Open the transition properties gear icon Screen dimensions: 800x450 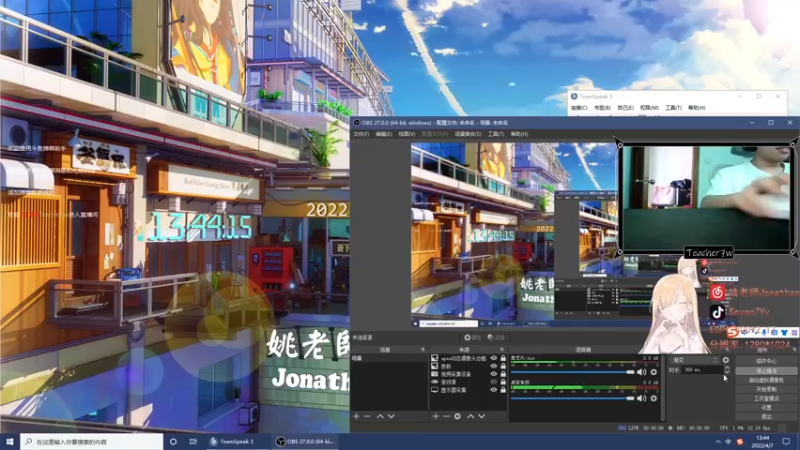(726, 360)
